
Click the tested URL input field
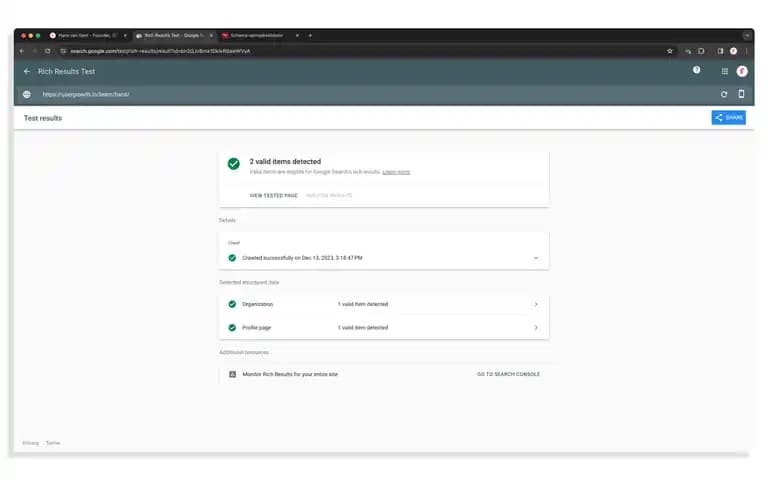click(372, 94)
